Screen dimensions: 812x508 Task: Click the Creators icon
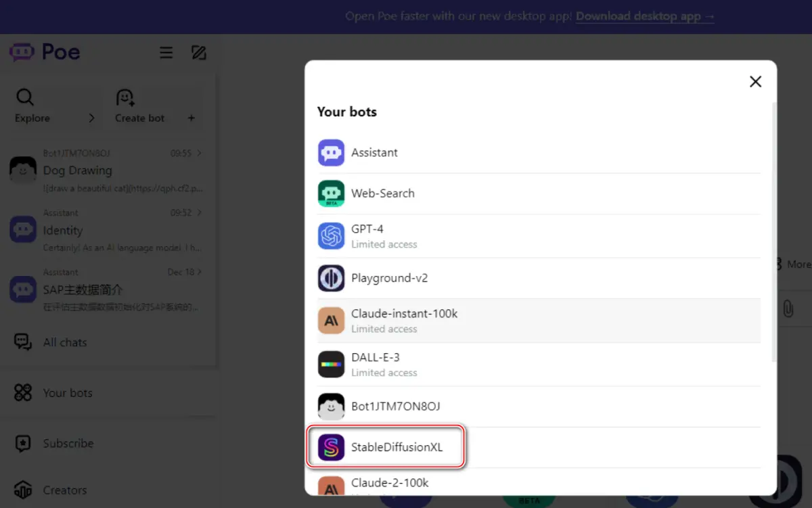click(x=23, y=490)
